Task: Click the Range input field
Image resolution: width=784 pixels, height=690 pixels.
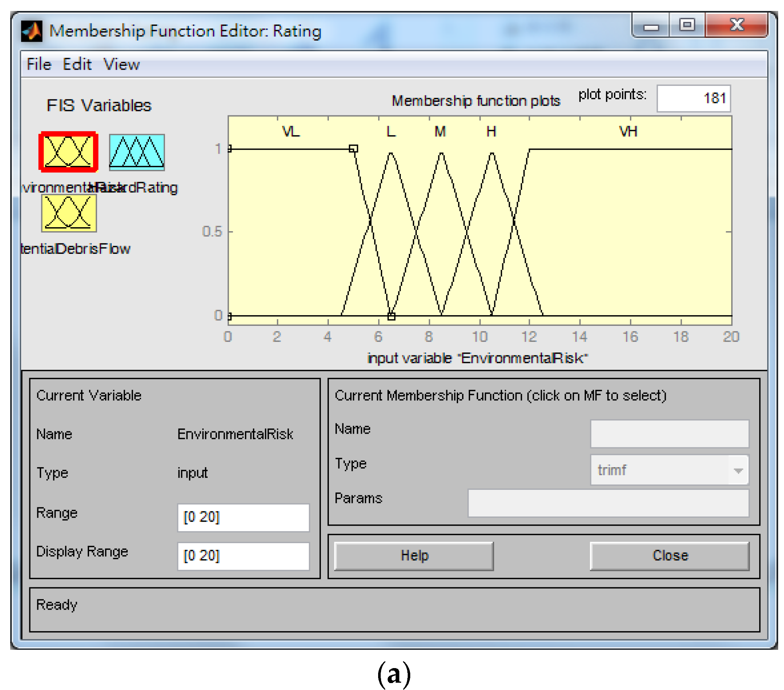Action: [x=243, y=517]
